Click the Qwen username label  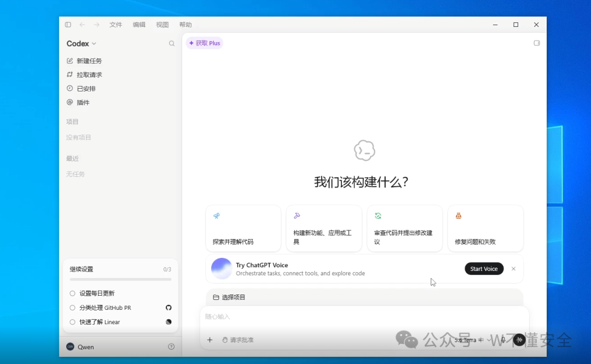(x=85, y=347)
